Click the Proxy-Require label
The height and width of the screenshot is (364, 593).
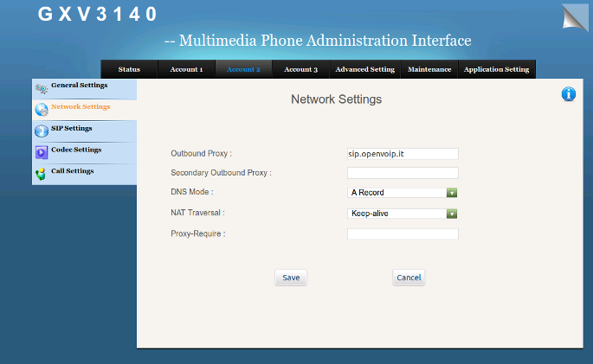[x=198, y=233]
